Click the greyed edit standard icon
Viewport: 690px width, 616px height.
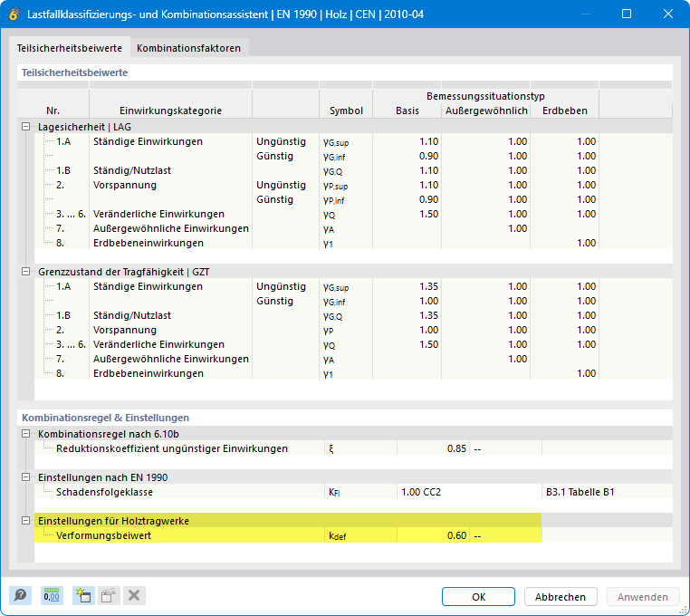pos(109,596)
